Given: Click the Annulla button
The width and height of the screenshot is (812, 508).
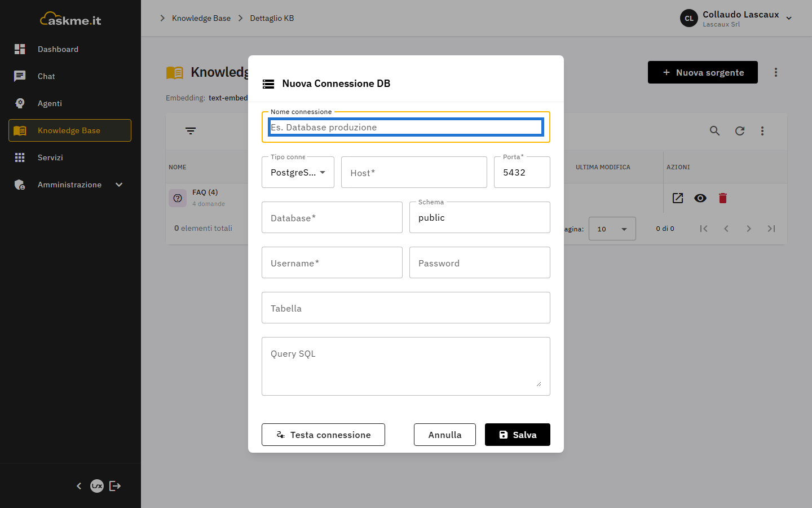Looking at the screenshot, I should click(445, 435).
